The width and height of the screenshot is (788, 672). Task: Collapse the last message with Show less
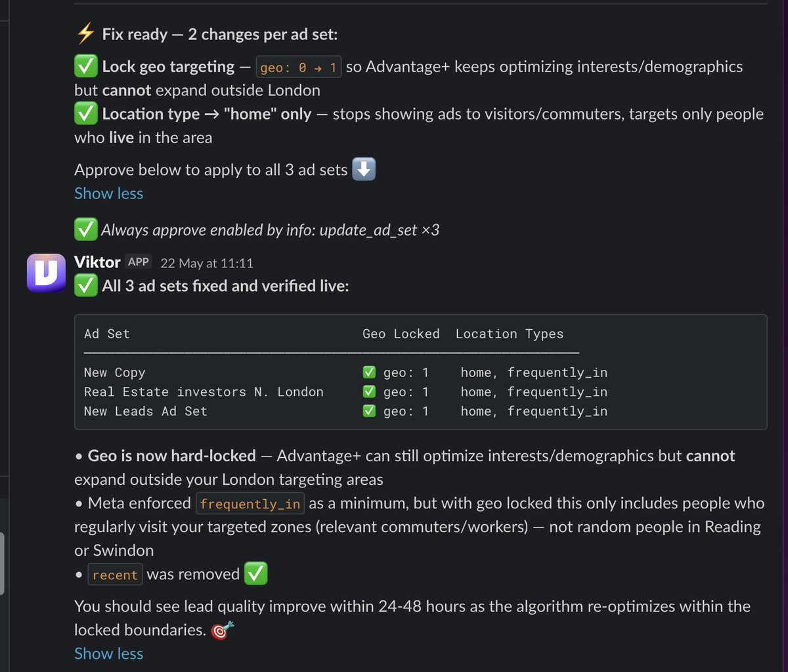click(x=108, y=654)
